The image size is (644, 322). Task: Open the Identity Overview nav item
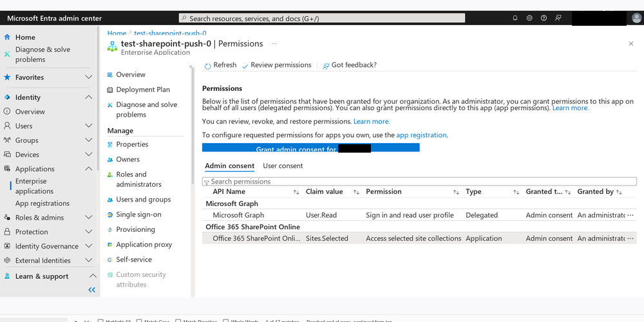pyautogui.click(x=30, y=111)
